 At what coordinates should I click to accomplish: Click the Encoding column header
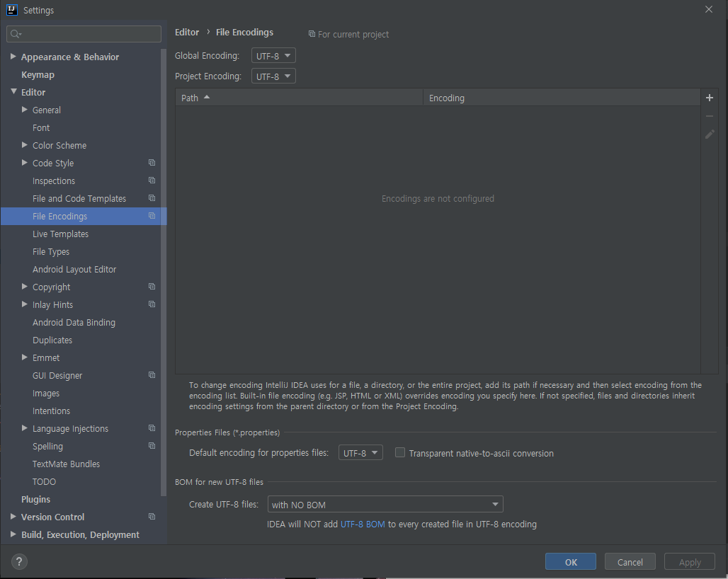coord(562,98)
